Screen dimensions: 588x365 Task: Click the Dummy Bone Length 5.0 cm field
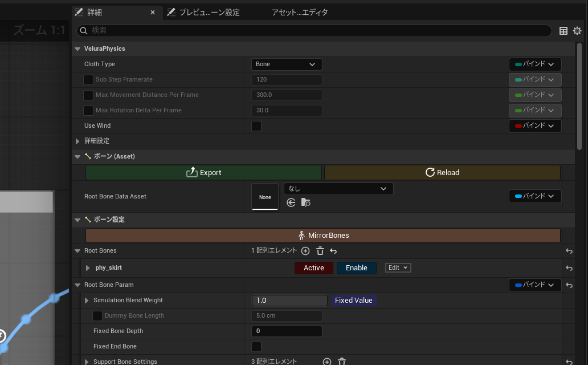[x=287, y=316]
